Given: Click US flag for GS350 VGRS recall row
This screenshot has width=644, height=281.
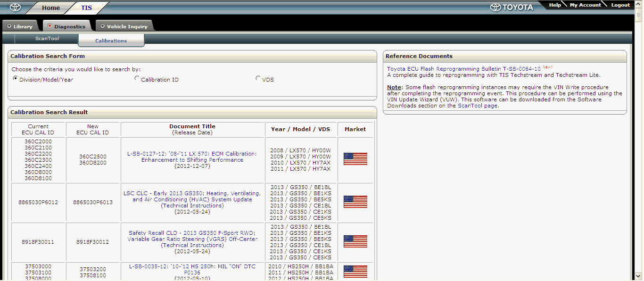Looking at the screenshot, I should pyautogui.click(x=355, y=241).
